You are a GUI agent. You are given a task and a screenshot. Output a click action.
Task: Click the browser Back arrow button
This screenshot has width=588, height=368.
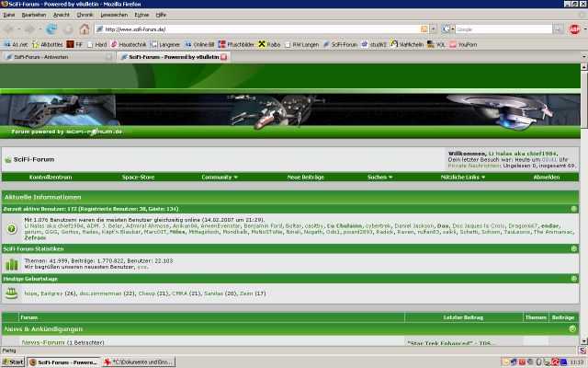11,29
